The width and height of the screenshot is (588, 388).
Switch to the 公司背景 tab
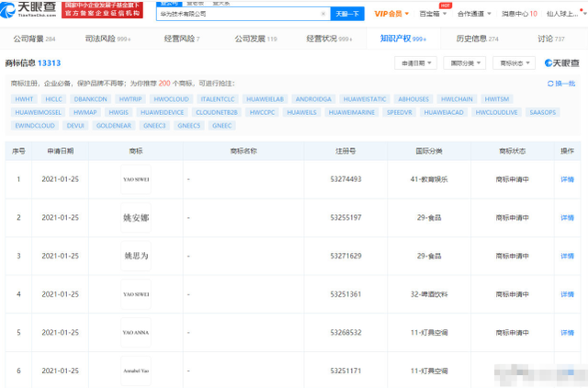pyautogui.click(x=34, y=39)
